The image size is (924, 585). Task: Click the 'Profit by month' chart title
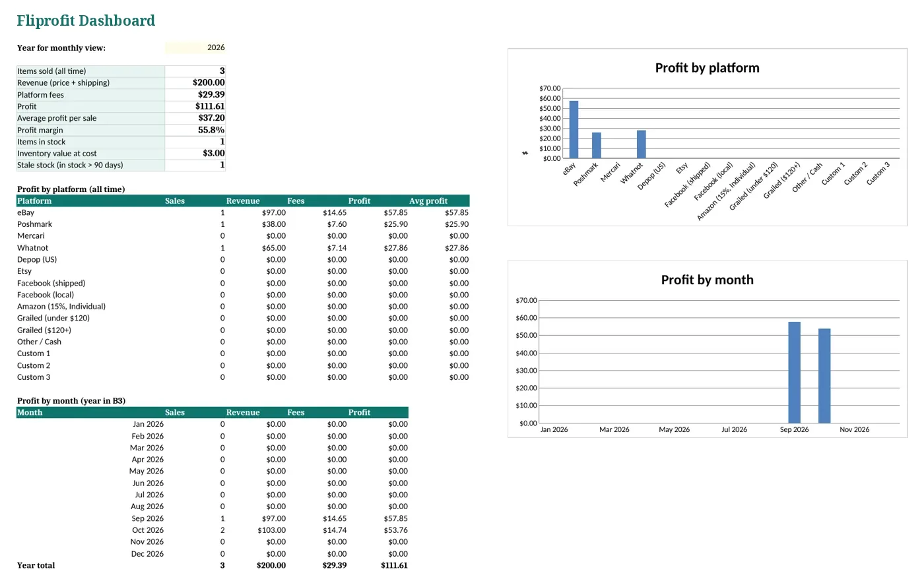pyautogui.click(x=707, y=280)
